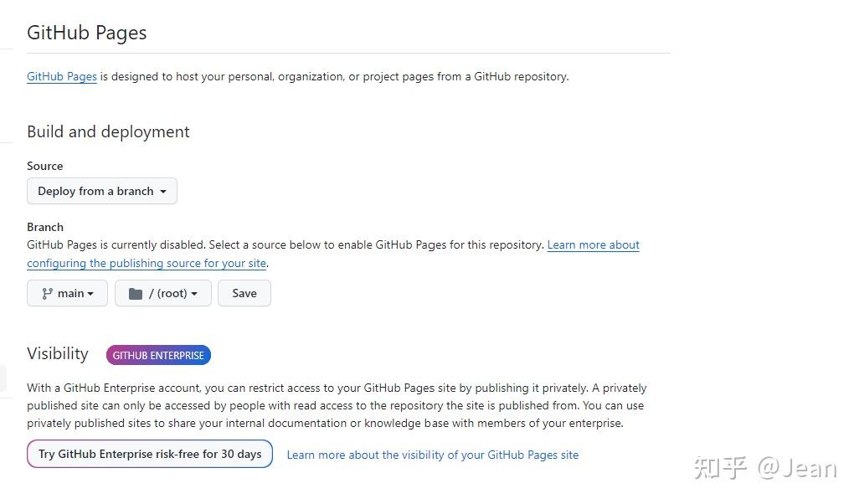Click the GITHUB ENTERPRISE badge
The image size is (859, 504).
tap(157, 355)
